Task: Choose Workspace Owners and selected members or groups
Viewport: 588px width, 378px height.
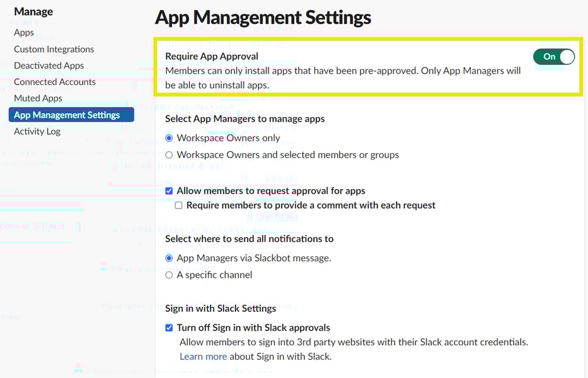Action: click(169, 155)
